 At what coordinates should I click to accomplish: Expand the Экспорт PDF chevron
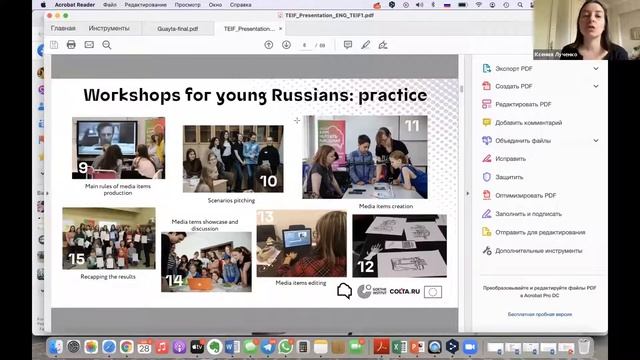point(596,69)
